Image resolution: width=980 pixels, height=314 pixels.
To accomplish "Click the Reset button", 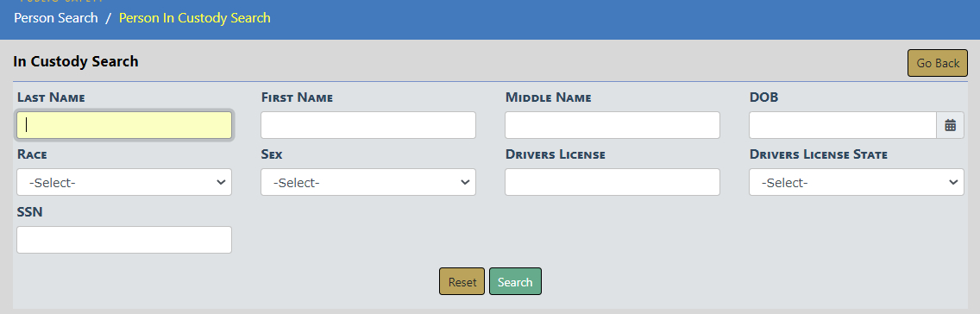I will (462, 281).
